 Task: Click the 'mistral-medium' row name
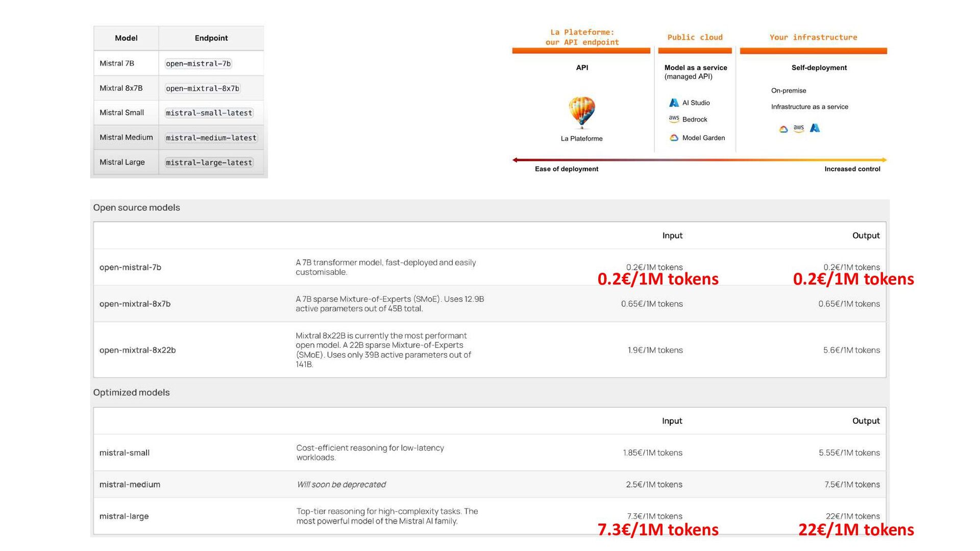[x=130, y=484]
